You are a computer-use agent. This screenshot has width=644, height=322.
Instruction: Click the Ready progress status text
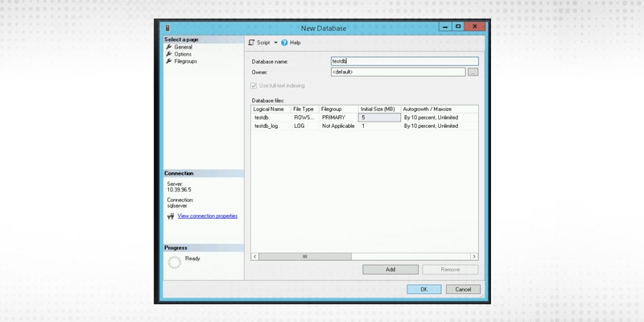click(192, 258)
